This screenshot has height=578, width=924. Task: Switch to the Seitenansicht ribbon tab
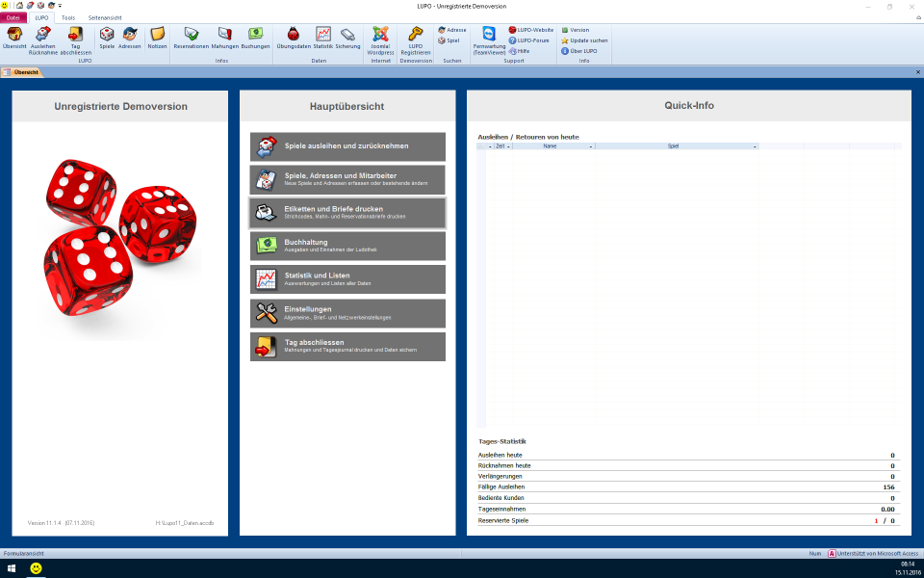pos(105,17)
